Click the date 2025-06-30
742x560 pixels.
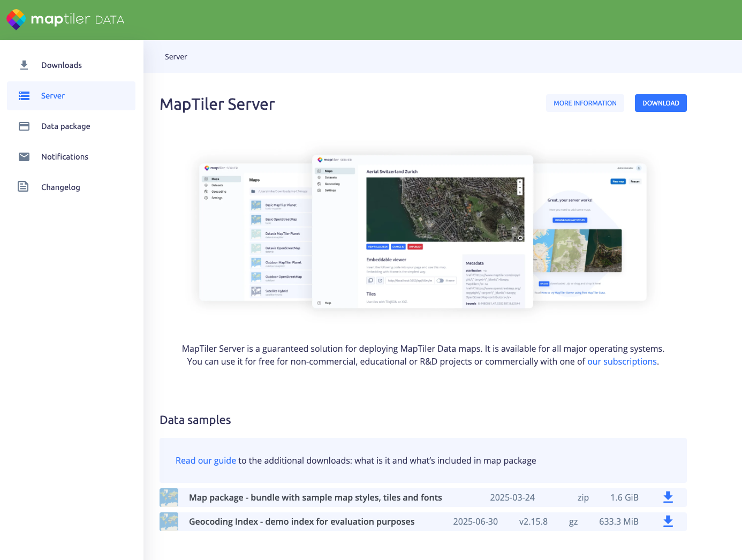475,521
